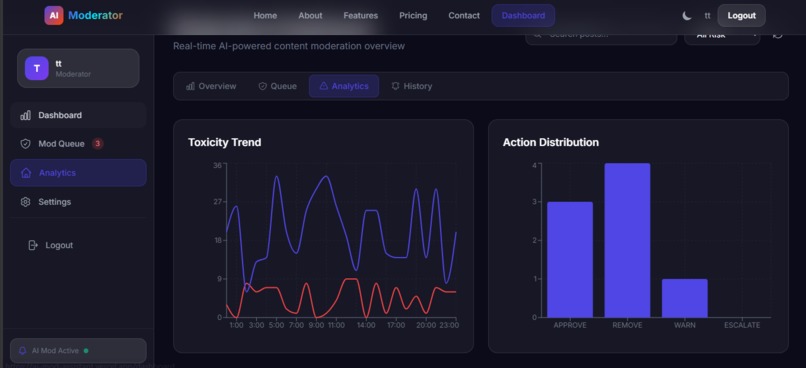Screen dimensions: 806x368
Task: Toggle dark mode moon icon
Action: 687,15
